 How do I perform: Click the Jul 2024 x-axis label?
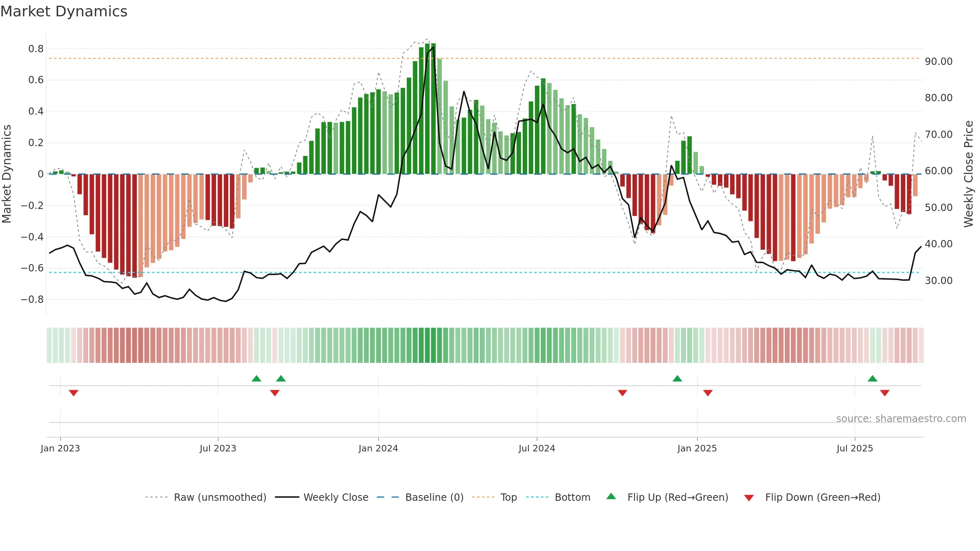(x=537, y=448)
